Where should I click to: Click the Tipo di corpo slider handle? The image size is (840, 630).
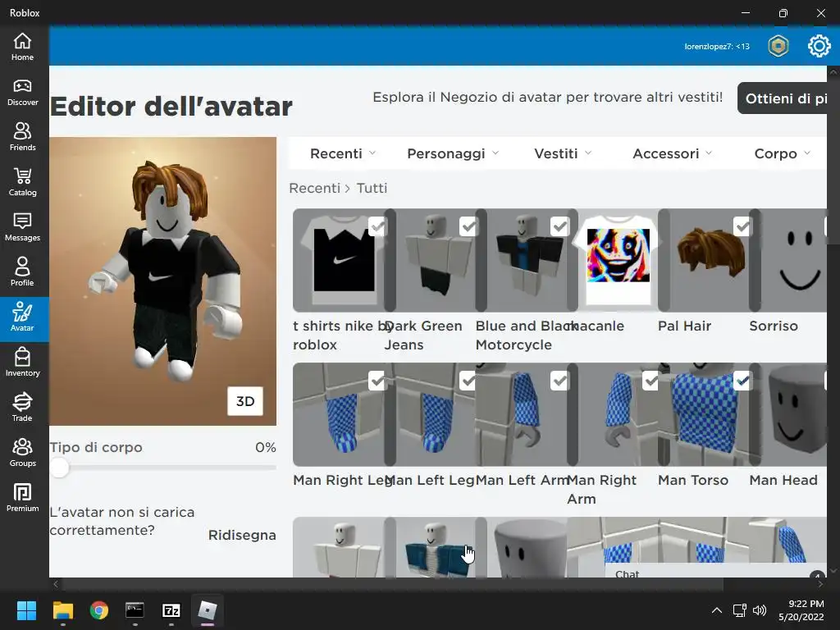pyautogui.click(x=60, y=468)
